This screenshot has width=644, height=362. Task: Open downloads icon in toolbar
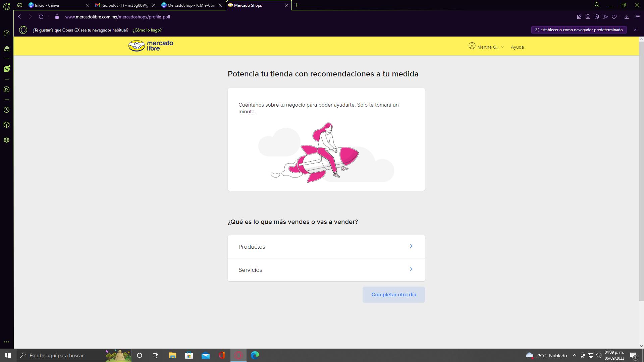tap(627, 17)
